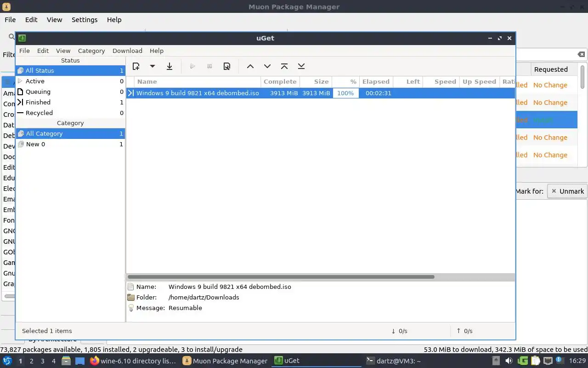Image resolution: width=588 pixels, height=368 pixels.
Task: Select Windows 9 build 9821 iso download
Action: [321, 93]
